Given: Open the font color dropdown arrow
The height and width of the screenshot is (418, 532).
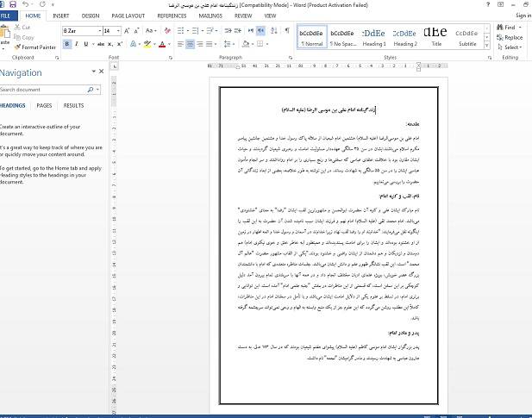Looking at the screenshot, I should coord(169,44).
